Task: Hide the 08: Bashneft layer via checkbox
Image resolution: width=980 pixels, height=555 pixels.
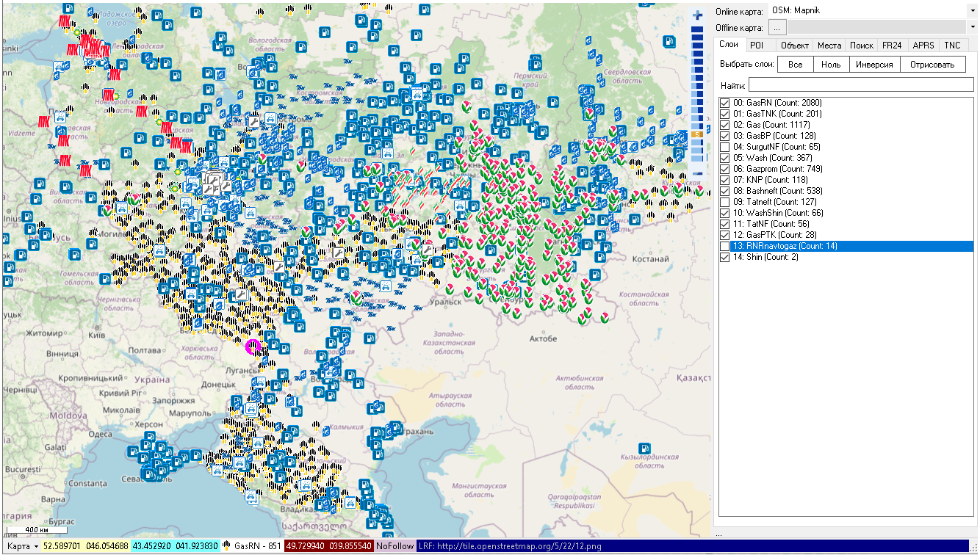Action: coord(725,191)
